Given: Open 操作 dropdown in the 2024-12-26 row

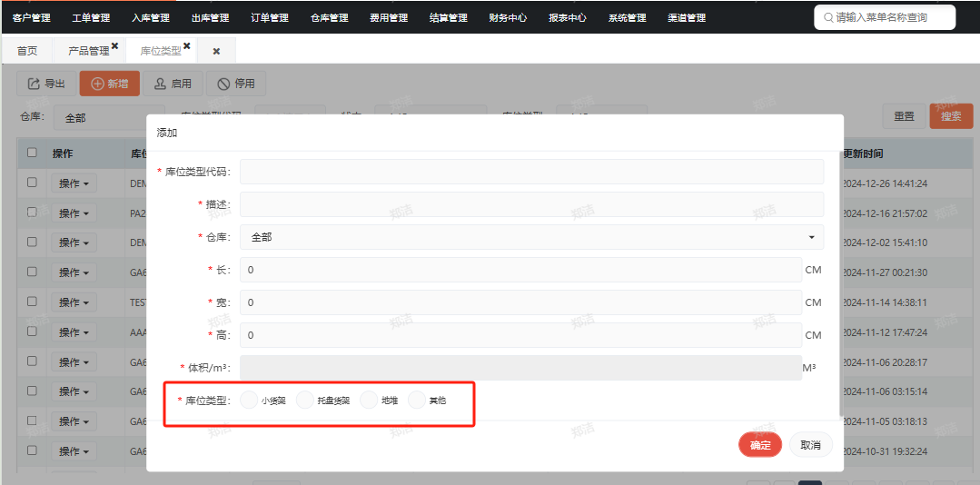Looking at the screenshot, I should [x=74, y=183].
